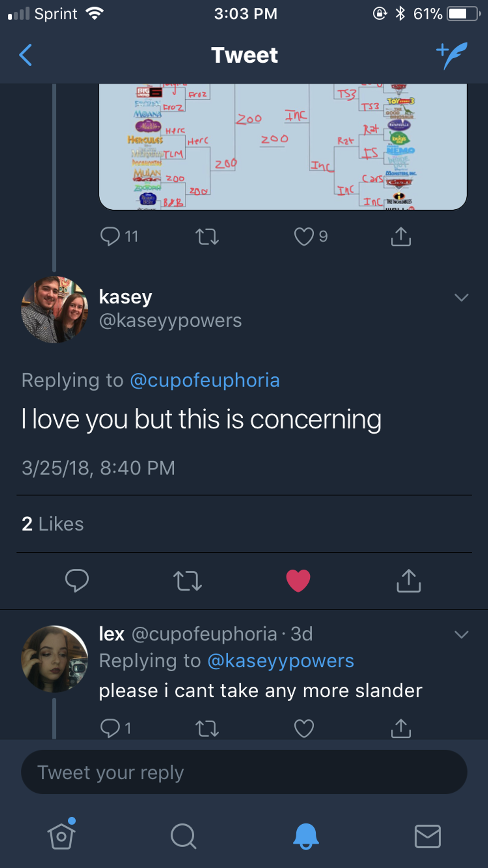
Task: Share the bracket tweet with 9 likes
Action: click(401, 237)
